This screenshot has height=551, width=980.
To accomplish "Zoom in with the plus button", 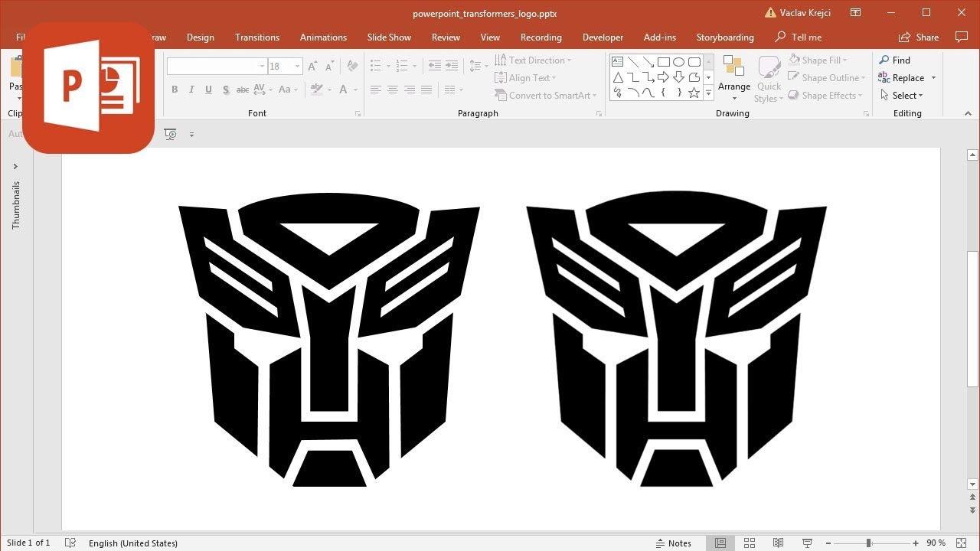I will click(x=915, y=543).
